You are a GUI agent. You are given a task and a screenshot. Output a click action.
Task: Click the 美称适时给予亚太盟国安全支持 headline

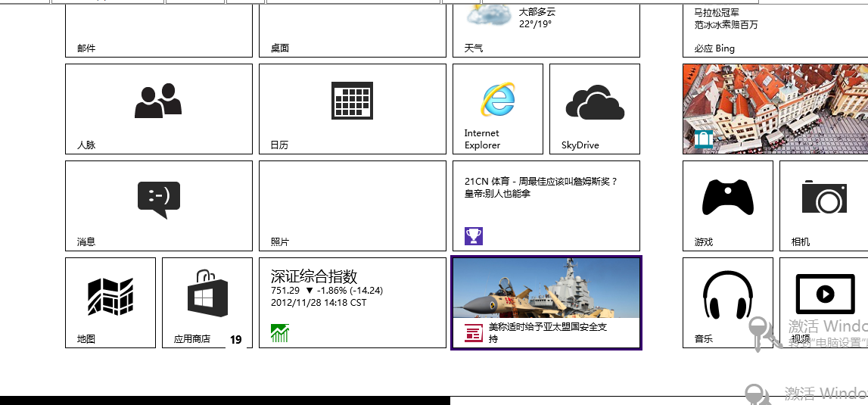coord(548,333)
